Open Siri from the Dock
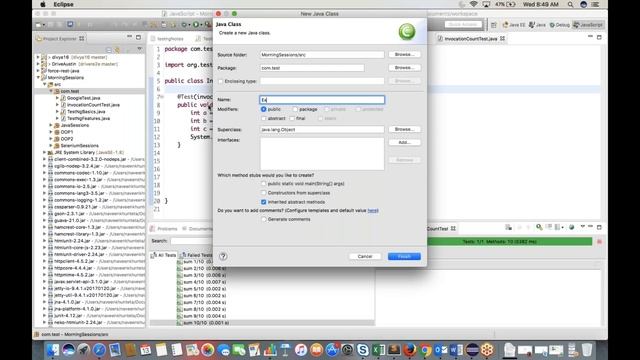Viewport: 640px width, 360px height. [69, 350]
